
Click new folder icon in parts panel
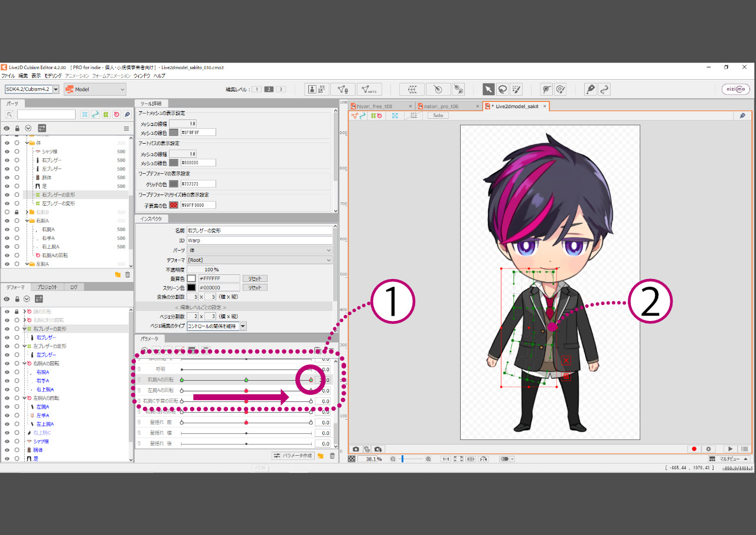coord(118,275)
